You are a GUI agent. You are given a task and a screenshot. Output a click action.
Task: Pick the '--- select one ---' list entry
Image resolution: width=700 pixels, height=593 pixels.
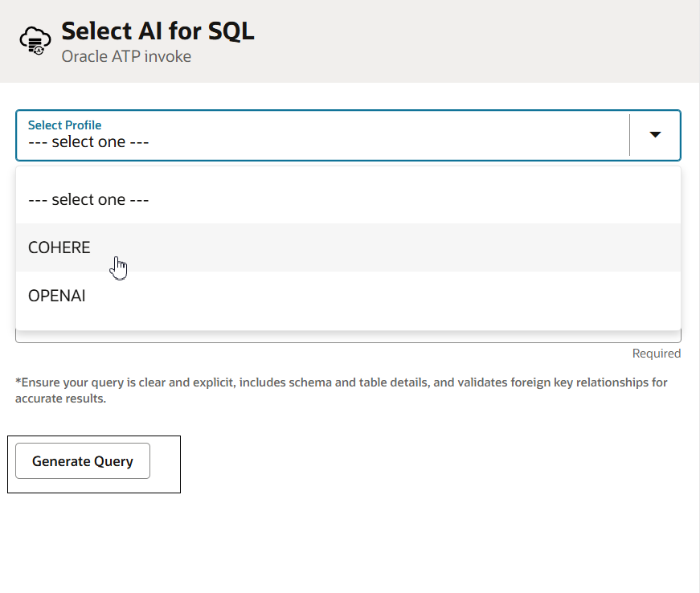click(348, 199)
